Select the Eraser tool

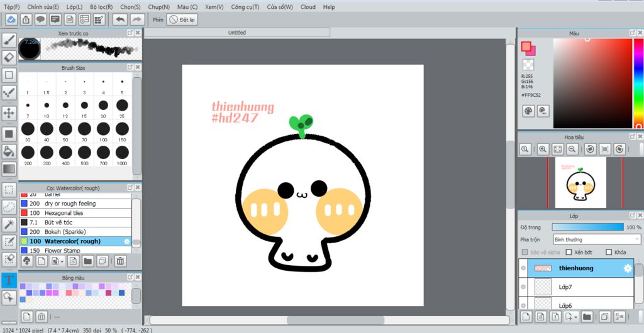click(9, 58)
